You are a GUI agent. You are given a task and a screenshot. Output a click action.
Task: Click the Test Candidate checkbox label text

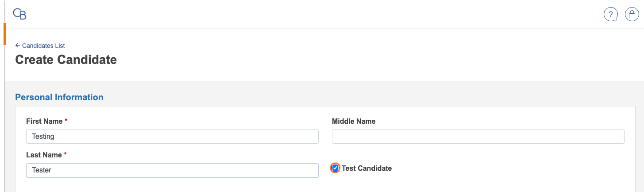[366, 168]
